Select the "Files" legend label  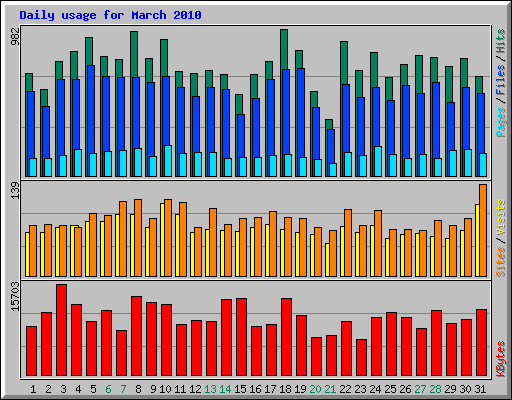pyautogui.click(x=501, y=80)
